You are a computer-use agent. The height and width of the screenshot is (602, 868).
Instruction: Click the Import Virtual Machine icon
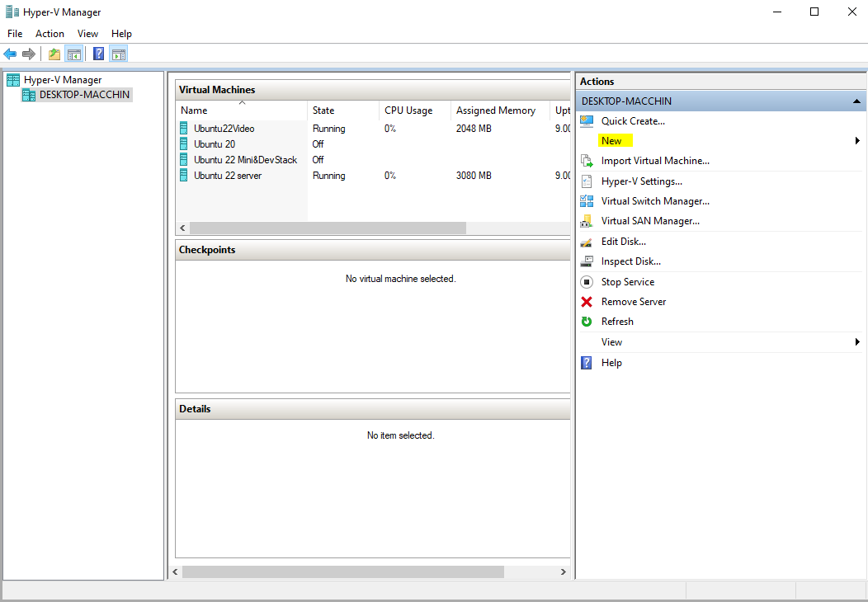587,161
